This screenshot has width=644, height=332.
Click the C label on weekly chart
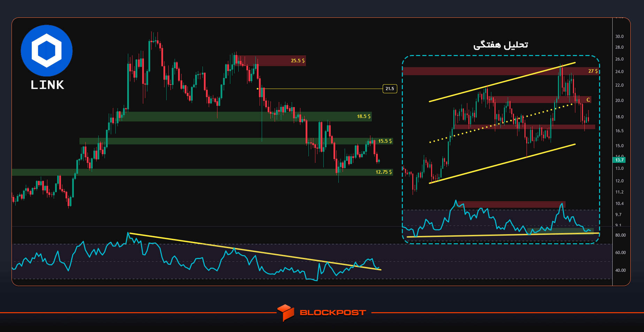coord(588,100)
